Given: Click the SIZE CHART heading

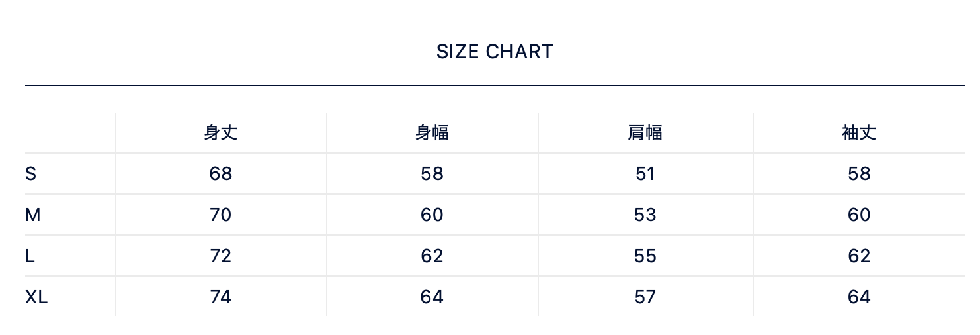Looking at the screenshot, I should [x=495, y=52].
